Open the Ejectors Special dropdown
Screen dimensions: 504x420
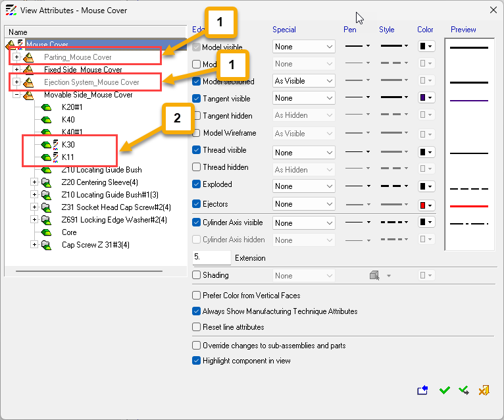[304, 204]
